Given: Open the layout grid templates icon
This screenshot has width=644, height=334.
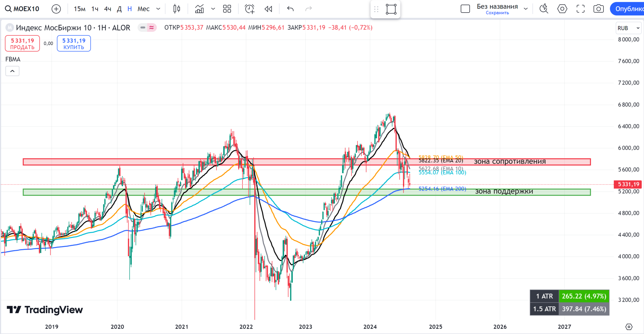Looking at the screenshot, I should tap(227, 9).
